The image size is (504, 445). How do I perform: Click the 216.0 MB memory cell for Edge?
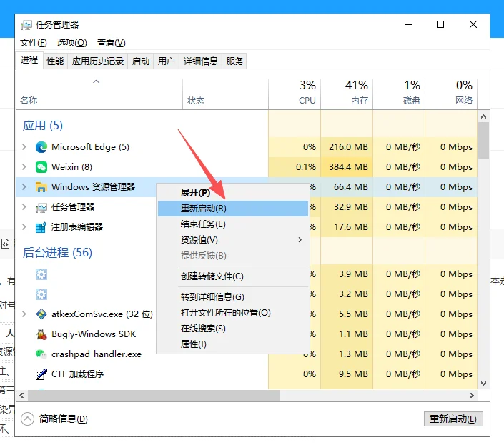347,147
